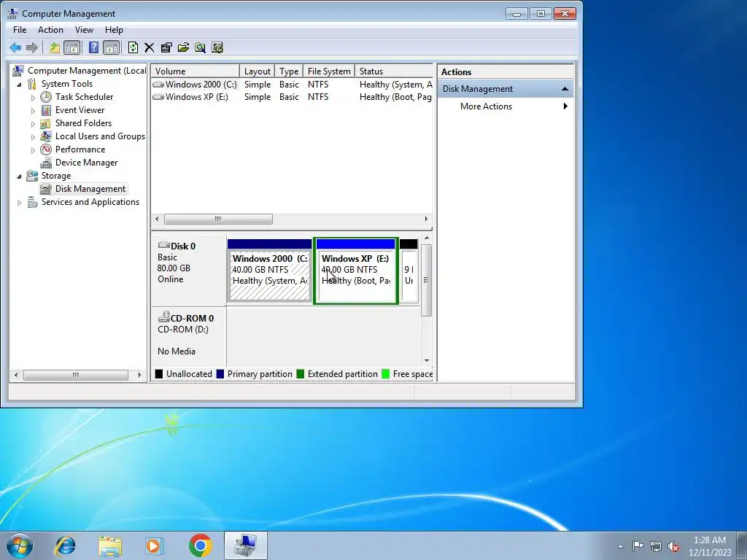Open the Help menu
This screenshot has height=560, width=747.
[114, 29]
